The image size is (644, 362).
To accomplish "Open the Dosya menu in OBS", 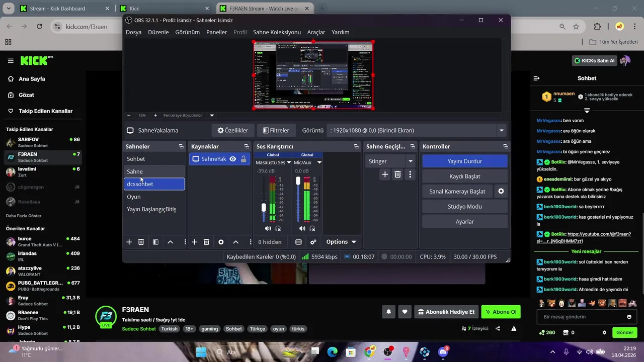I will [x=133, y=32].
